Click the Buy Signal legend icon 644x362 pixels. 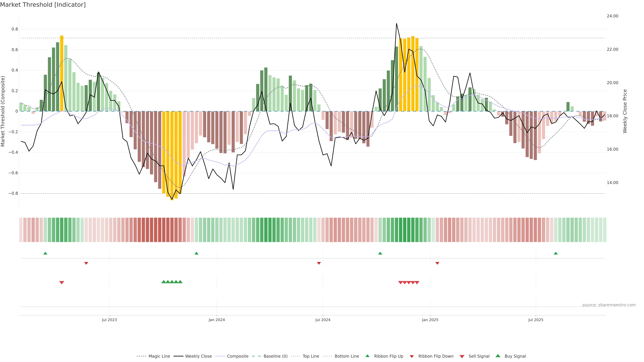(x=498, y=356)
